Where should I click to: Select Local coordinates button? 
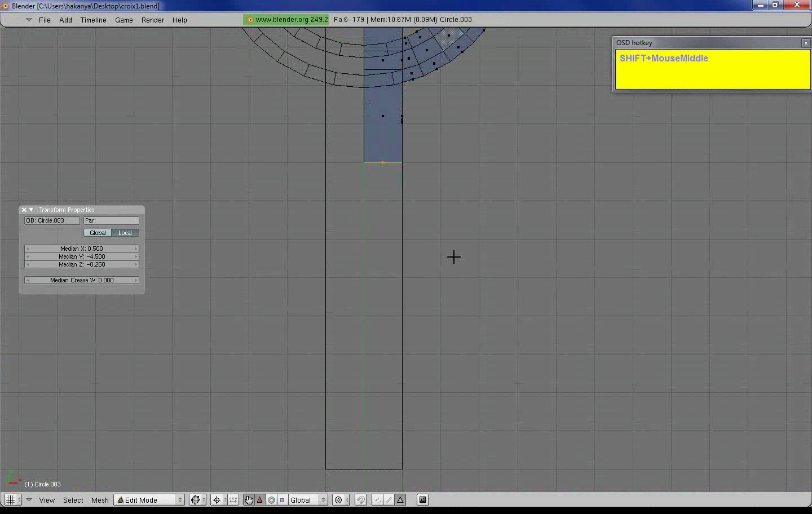click(125, 233)
